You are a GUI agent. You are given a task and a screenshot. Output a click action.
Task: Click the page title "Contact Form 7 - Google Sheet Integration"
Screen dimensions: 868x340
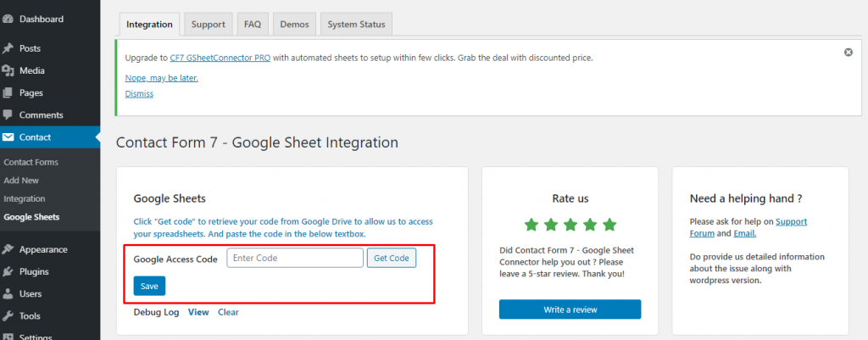pyautogui.click(x=257, y=142)
